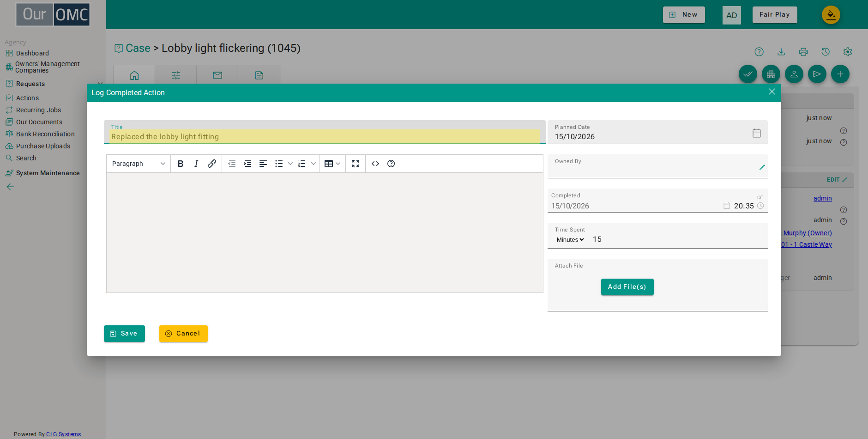Insert a link using the link icon
The image size is (868, 439).
tap(212, 164)
